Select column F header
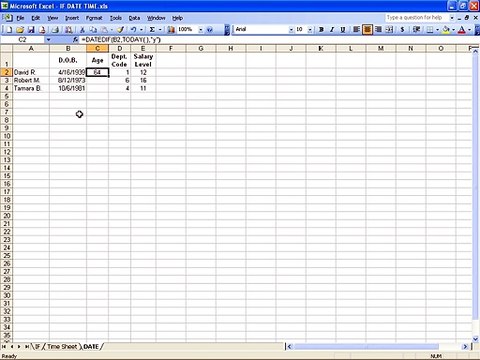This screenshot has width=480, height=360. [x=171, y=49]
